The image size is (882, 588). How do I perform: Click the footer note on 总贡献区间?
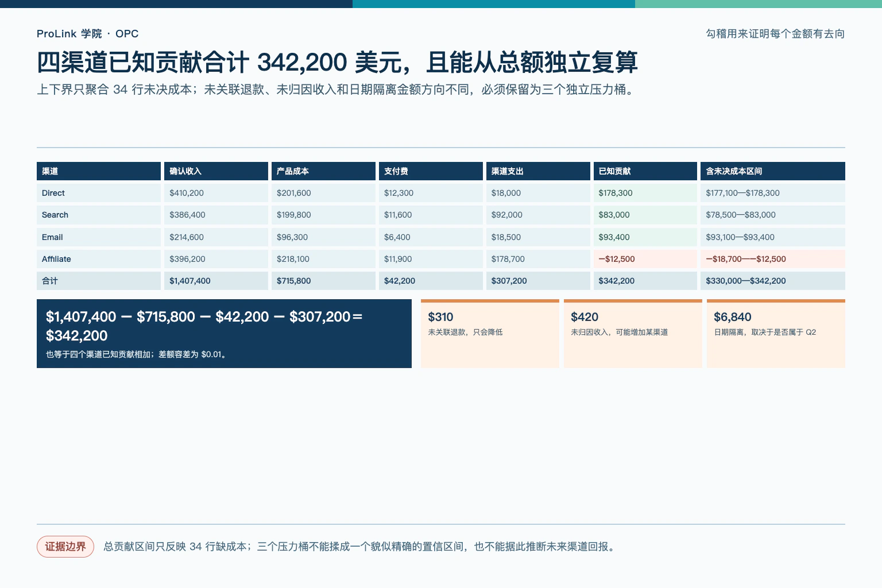pyautogui.click(x=361, y=547)
